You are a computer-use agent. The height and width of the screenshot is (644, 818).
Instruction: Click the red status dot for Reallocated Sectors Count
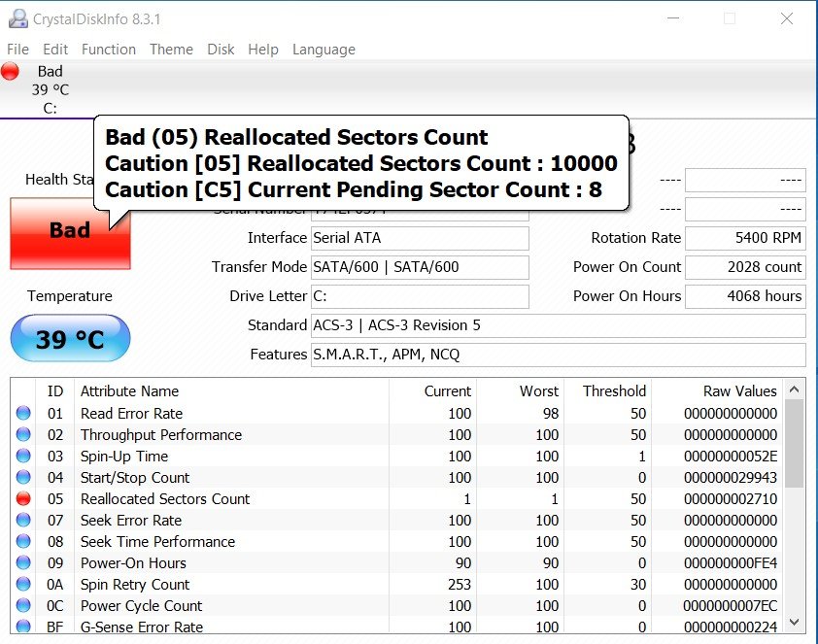pyautogui.click(x=23, y=499)
